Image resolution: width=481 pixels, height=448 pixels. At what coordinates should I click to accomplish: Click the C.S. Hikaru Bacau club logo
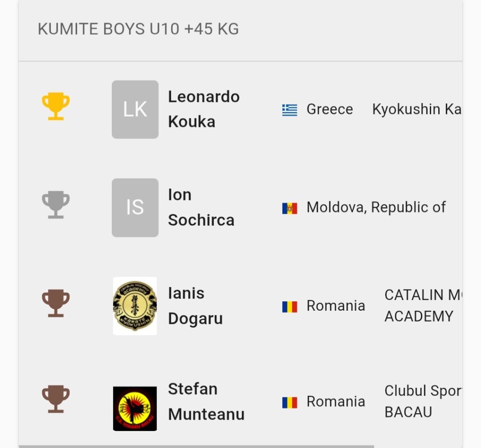[x=135, y=409]
